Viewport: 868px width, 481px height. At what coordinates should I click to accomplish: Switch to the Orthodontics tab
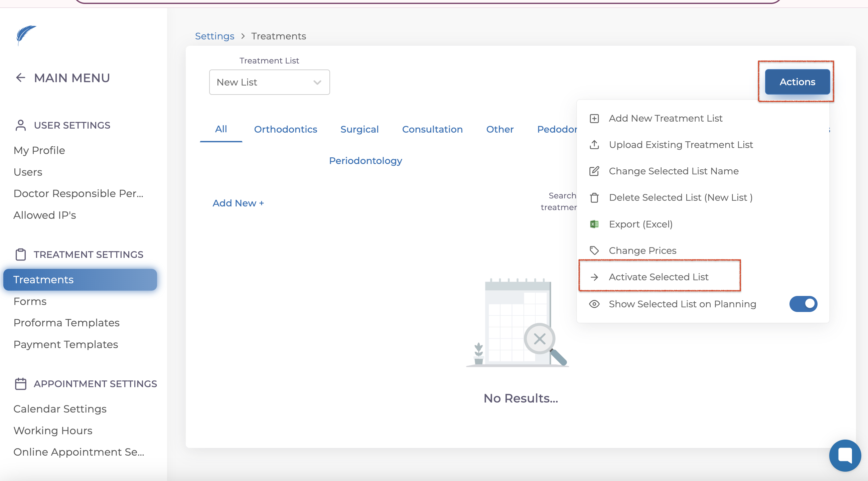285,129
